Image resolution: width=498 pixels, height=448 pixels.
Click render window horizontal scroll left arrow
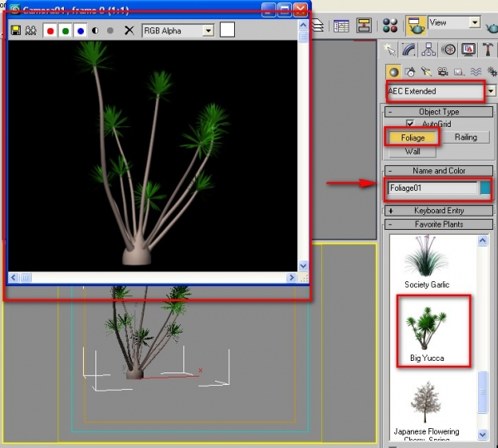tap(13, 277)
